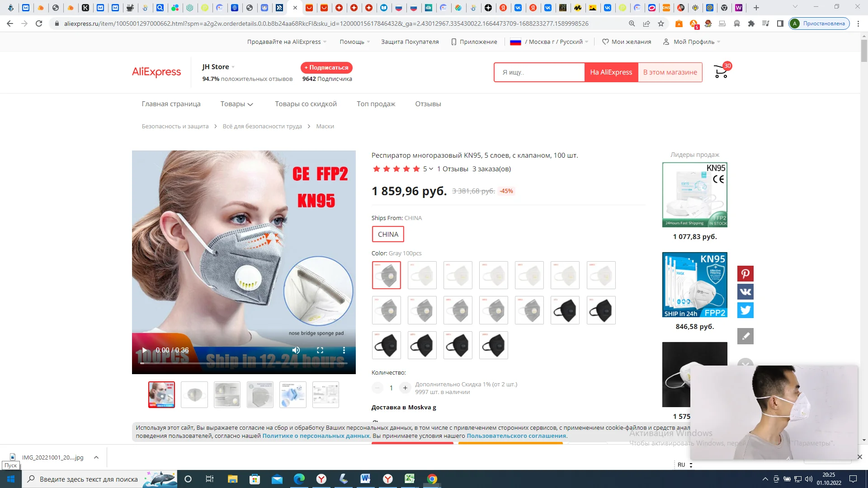Focus the Я ищу search field
Image resolution: width=868 pixels, height=488 pixels.
tap(539, 72)
